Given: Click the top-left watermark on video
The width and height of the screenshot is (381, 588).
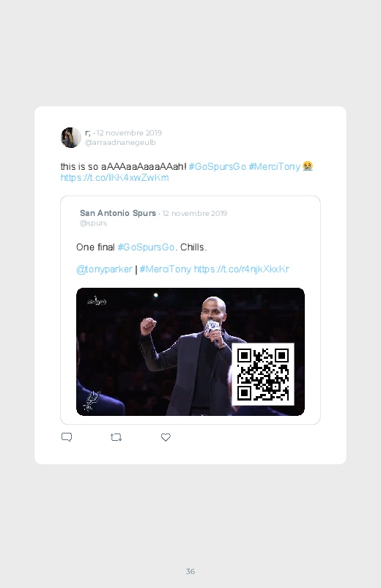Looking at the screenshot, I should pos(97,301).
